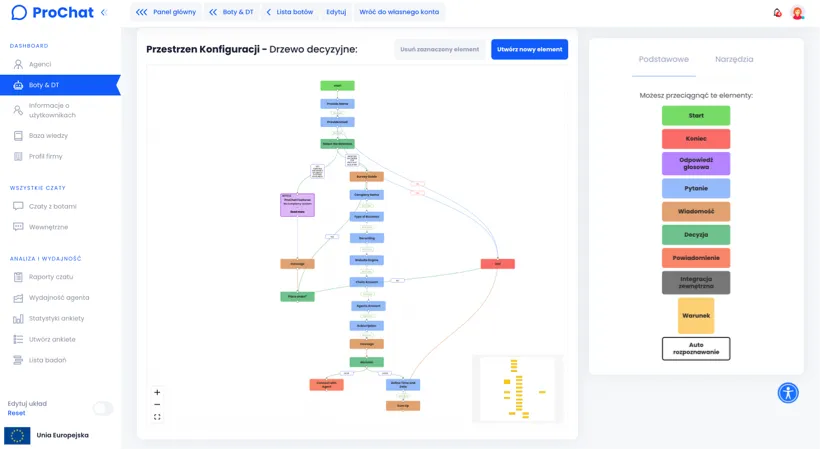Open Czaty z botami chat icon
The height and width of the screenshot is (449, 820).
click(x=18, y=206)
